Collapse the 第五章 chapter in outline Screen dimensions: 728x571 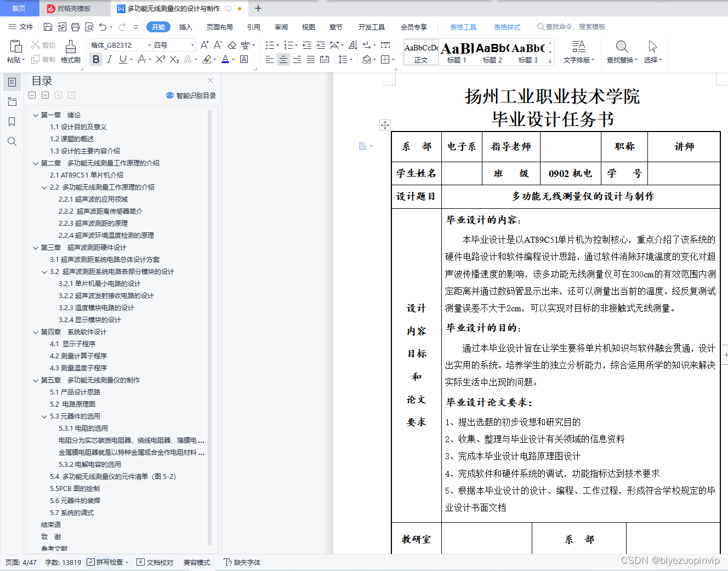(x=36, y=380)
